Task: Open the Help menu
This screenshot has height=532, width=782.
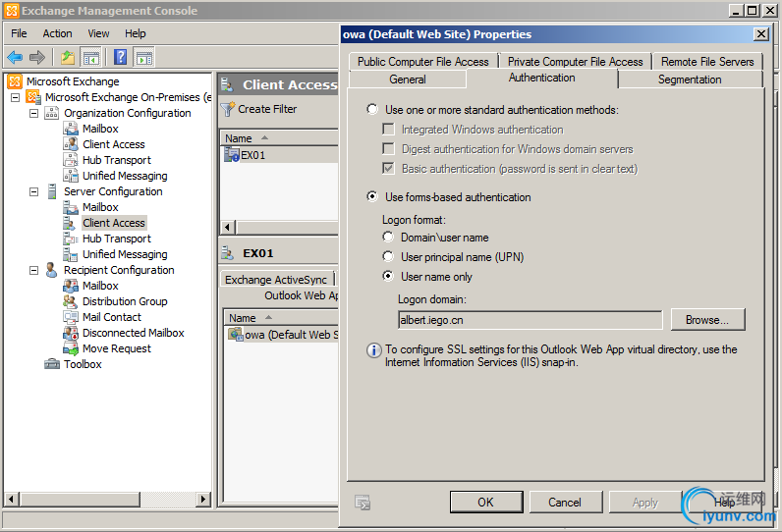Action: [x=136, y=33]
